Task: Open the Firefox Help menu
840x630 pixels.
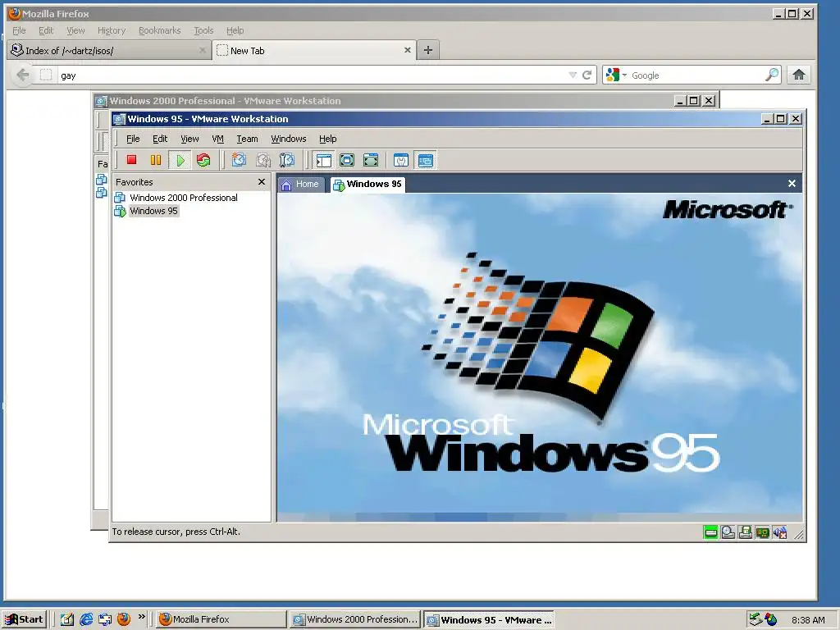Action: pos(235,30)
